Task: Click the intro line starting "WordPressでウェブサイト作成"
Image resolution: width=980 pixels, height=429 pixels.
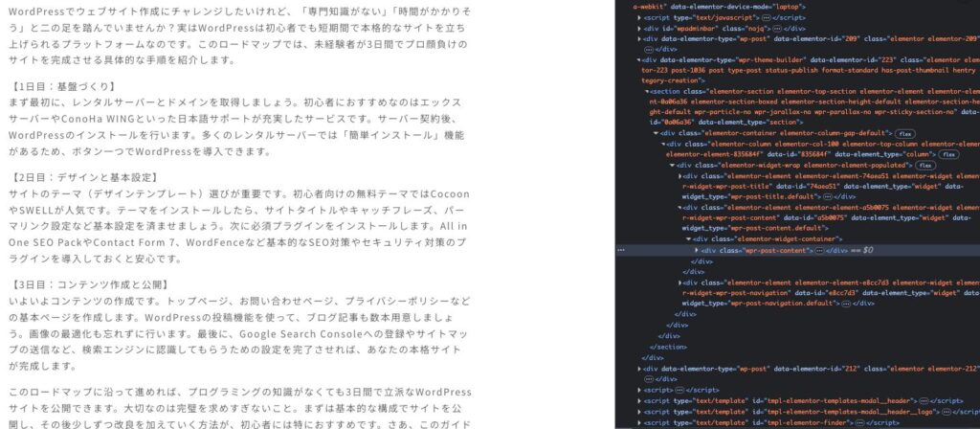Action: pos(240,11)
